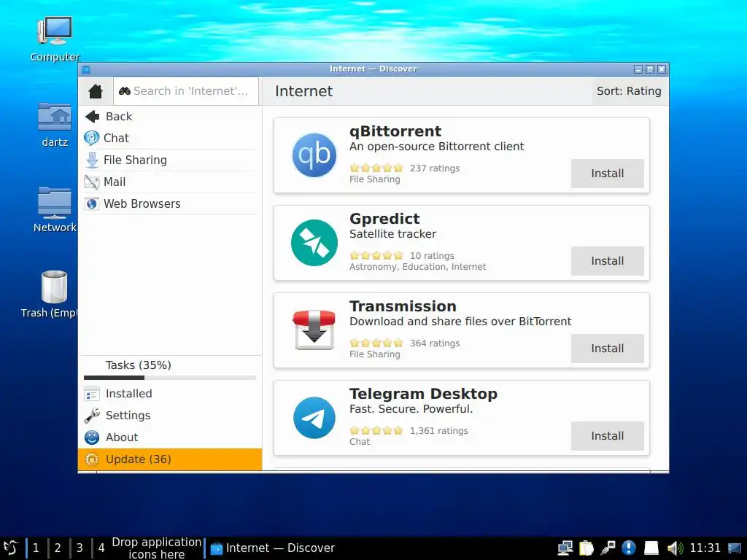Image resolution: width=747 pixels, height=560 pixels.
Task: Click the Settings wrench icon
Action: click(91, 416)
